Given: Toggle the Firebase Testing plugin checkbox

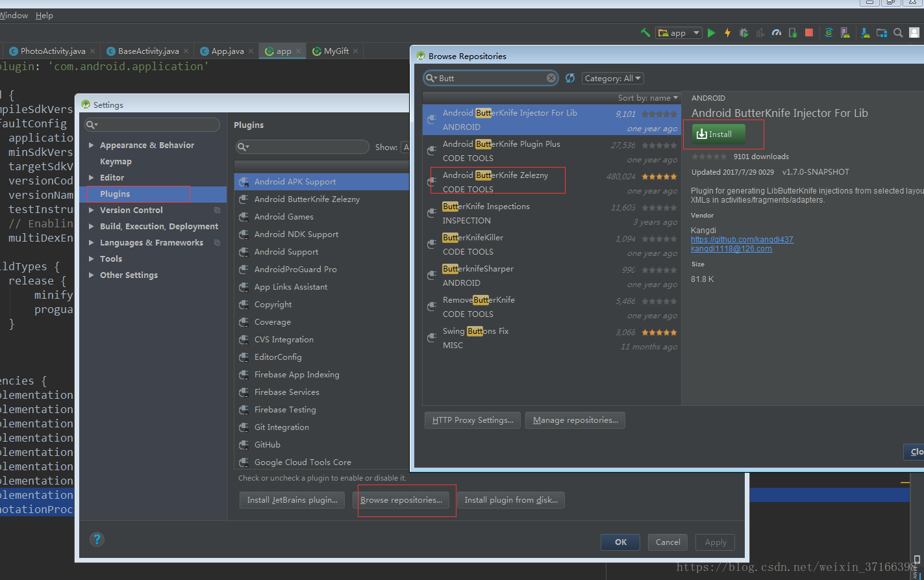Looking at the screenshot, I should 243,409.
